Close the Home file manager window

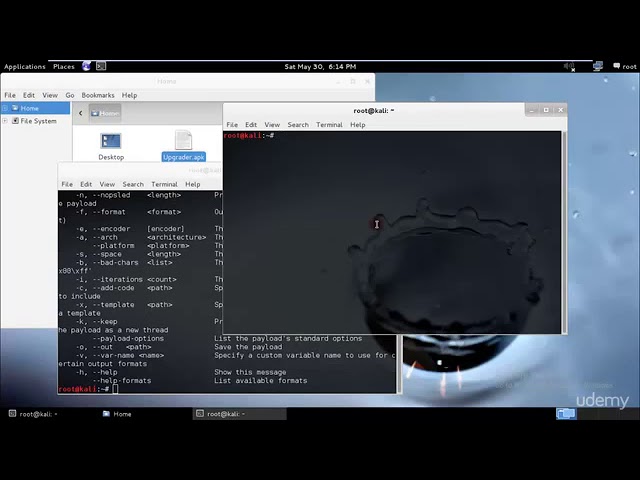(x=367, y=81)
